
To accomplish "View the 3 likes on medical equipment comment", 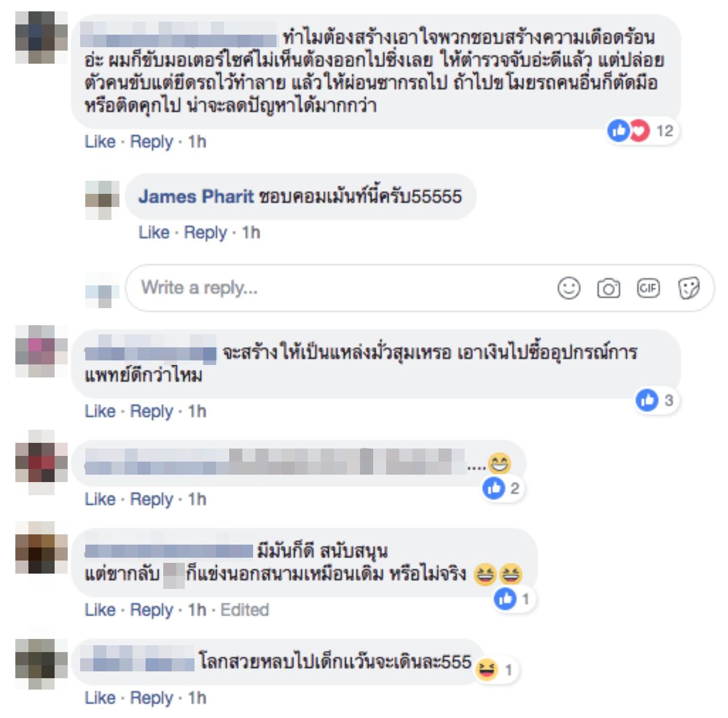I will (656, 401).
